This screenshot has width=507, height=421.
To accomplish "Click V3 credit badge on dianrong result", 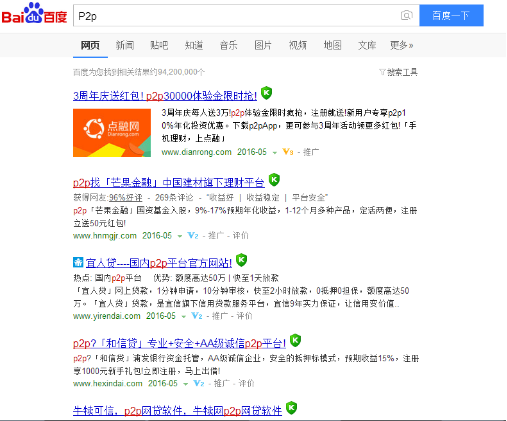I will coord(288,152).
